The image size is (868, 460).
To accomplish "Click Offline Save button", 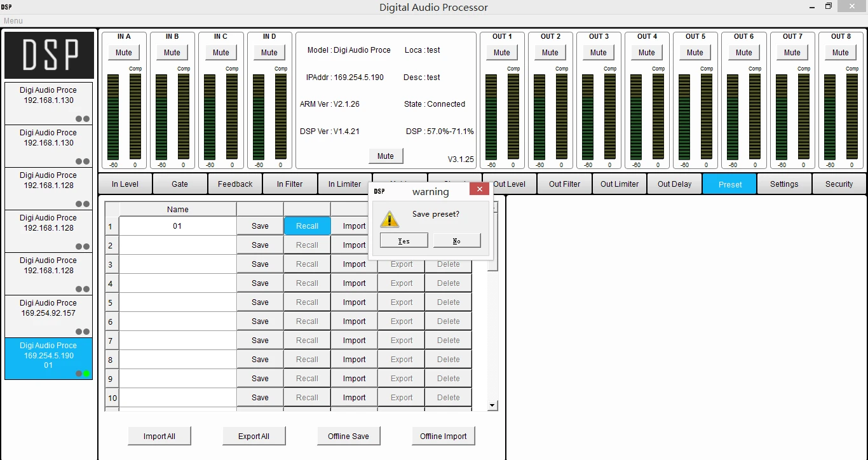I will click(x=348, y=436).
